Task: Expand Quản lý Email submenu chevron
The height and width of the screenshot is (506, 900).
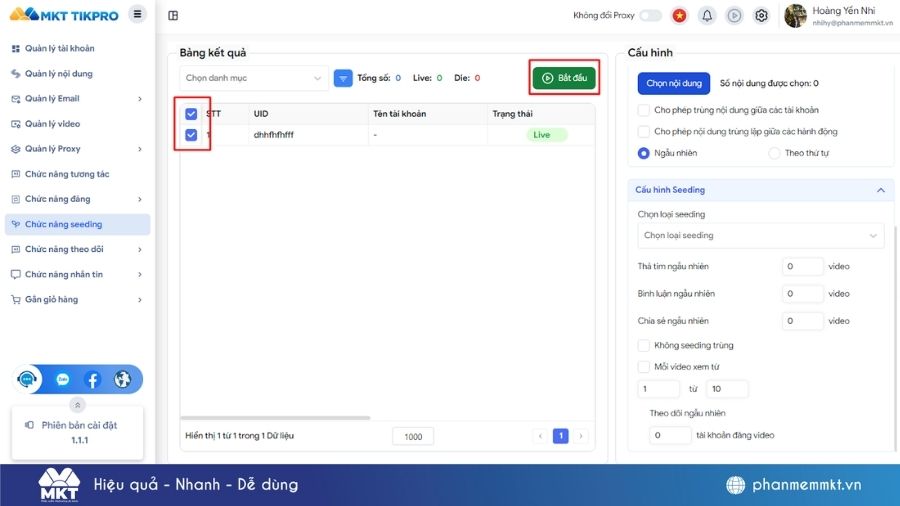Action: (139, 99)
